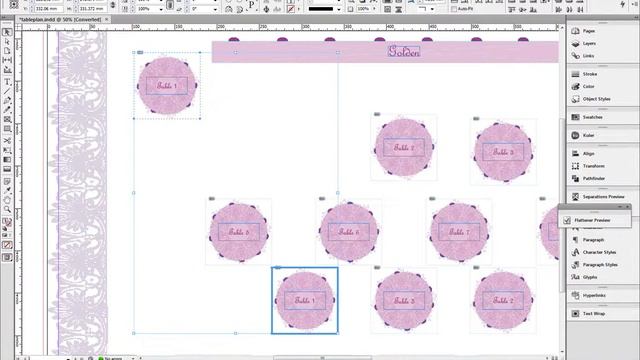Close the floating Flattener Preview panel
Screen dimensions: 640x360
click(x=627, y=207)
